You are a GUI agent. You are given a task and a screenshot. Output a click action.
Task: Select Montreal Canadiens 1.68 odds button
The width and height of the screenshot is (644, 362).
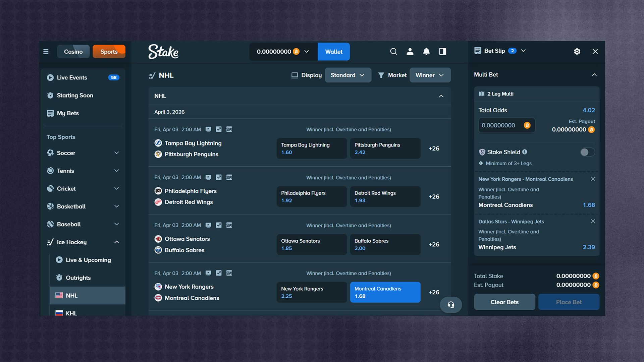pyautogui.click(x=385, y=292)
